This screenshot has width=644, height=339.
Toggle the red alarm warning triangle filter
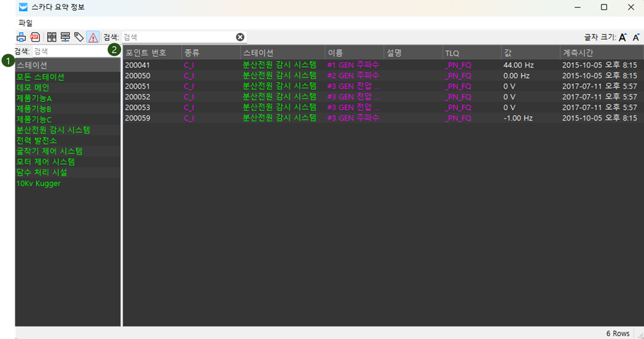(x=93, y=37)
